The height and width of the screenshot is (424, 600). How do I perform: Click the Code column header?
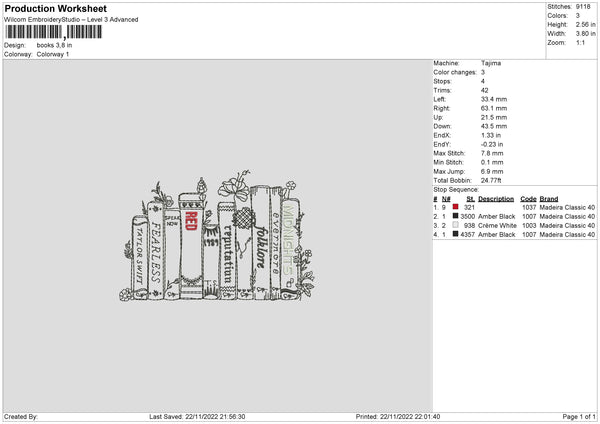[529, 198]
